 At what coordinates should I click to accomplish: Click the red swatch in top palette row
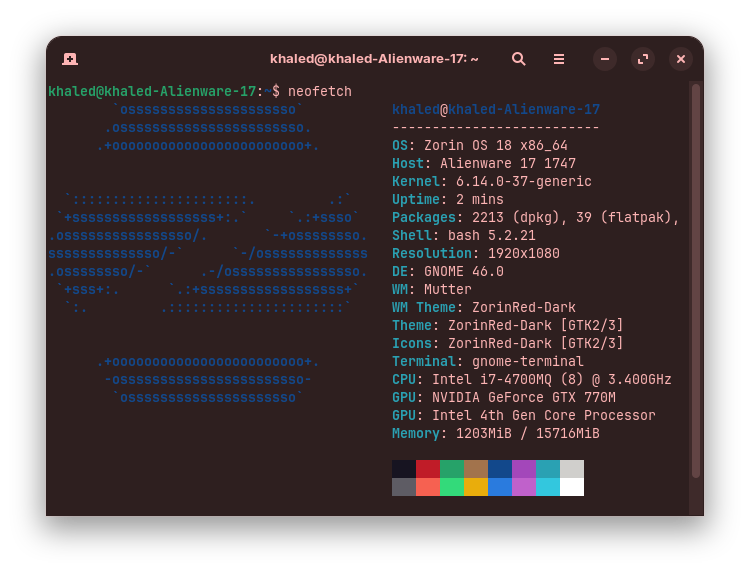[427, 469]
